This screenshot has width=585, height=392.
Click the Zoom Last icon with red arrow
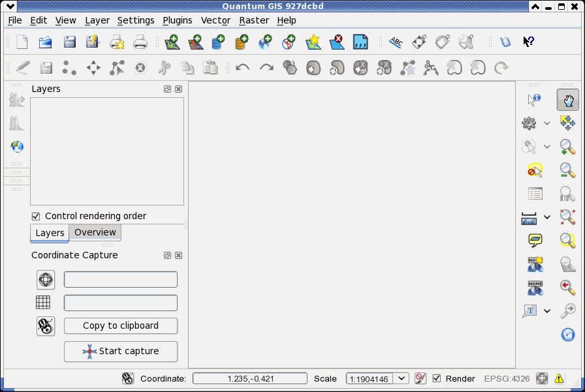point(567,287)
